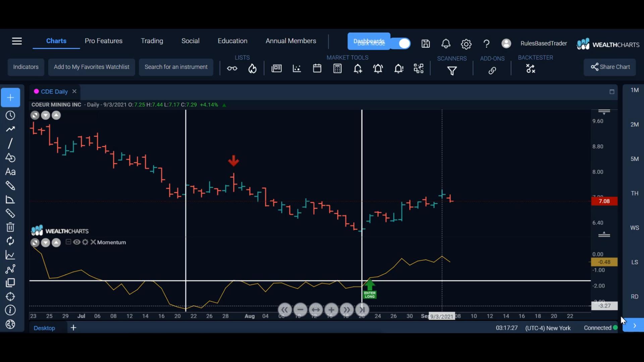Open the Trading menu
Screen dimensions: 644x362
click(152, 41)
